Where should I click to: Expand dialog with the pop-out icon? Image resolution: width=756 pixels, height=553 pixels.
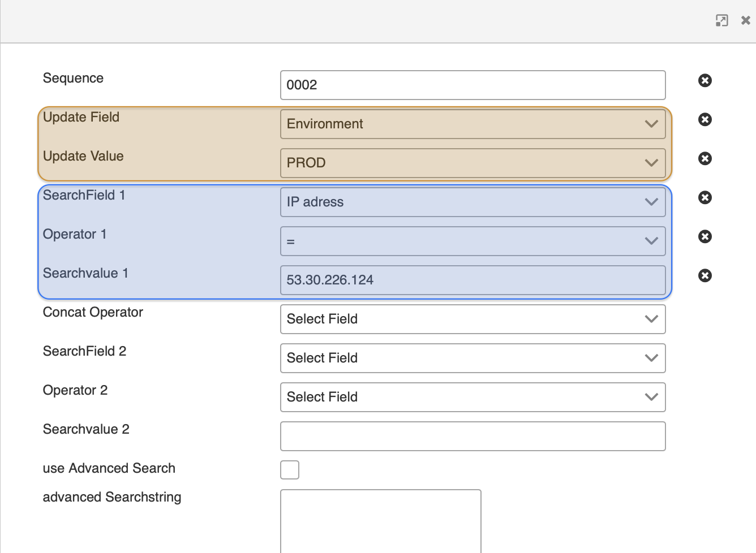tap(721, 21)
